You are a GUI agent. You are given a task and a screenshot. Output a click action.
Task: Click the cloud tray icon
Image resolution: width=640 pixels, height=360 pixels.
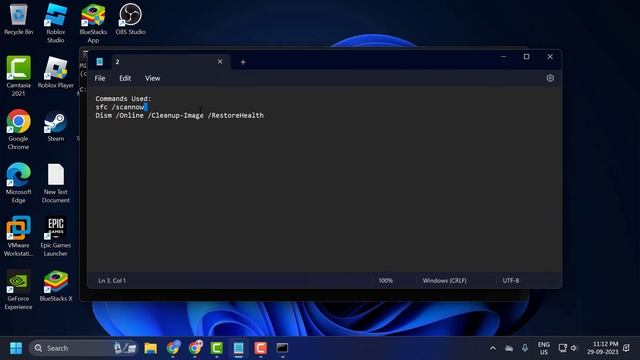[509, 348]
